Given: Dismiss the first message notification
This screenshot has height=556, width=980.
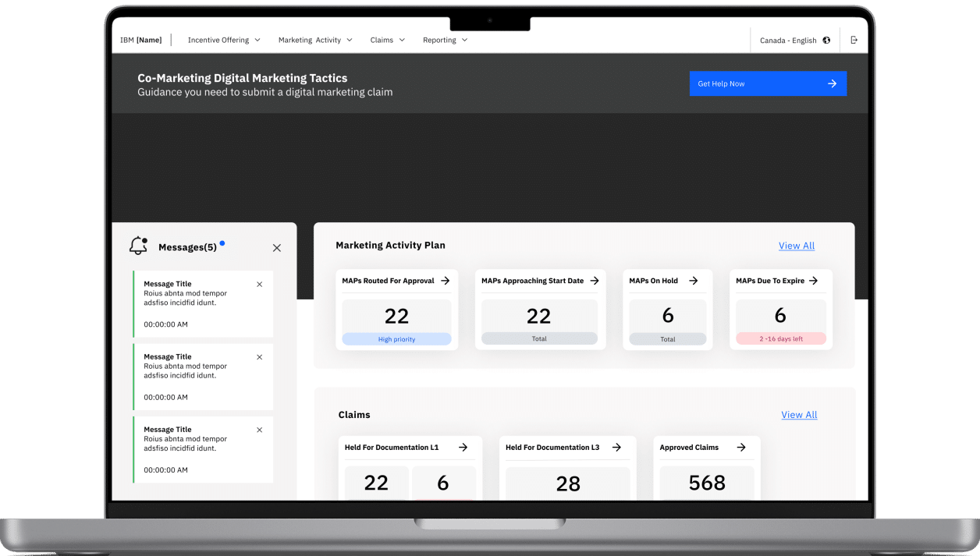Looking at the screenshot, I should point(260,285).
